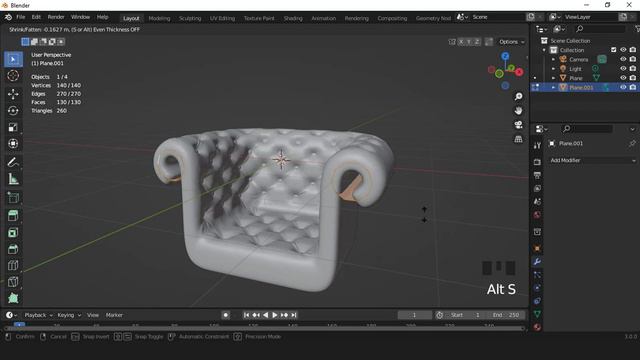Open the Window menu
The width and height of the screenshot is (640, 360).
pyautogui.click(x=80, y=17)
